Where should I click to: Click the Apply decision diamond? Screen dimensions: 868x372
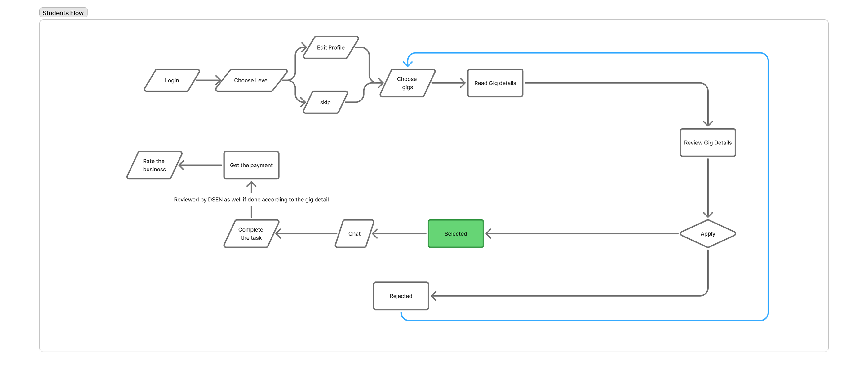click(x=708, y=233)
